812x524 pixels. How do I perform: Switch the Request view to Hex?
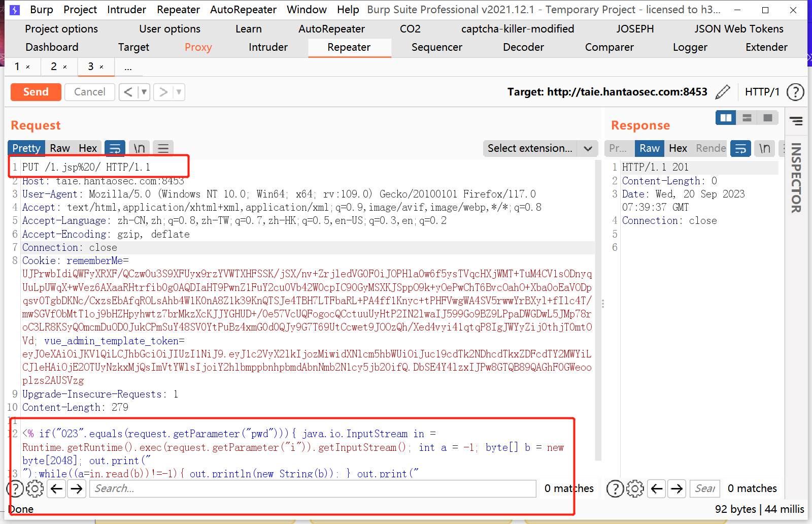coord(87,148)
